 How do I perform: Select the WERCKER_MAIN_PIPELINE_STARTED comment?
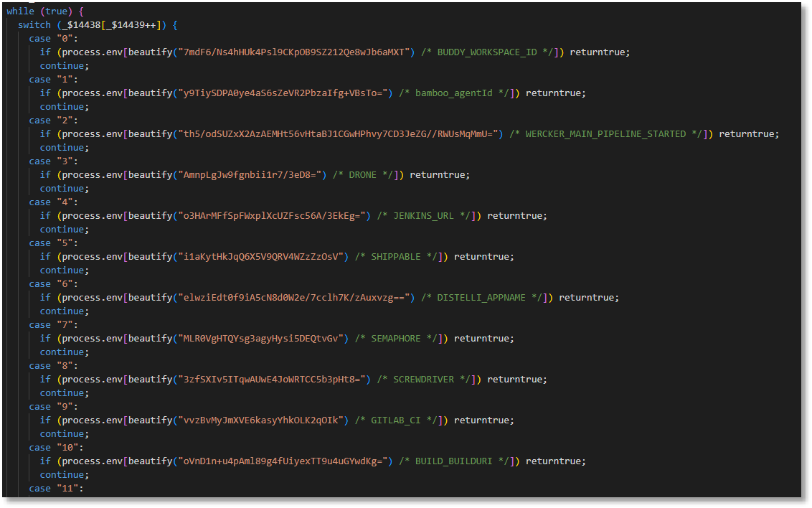605,134
